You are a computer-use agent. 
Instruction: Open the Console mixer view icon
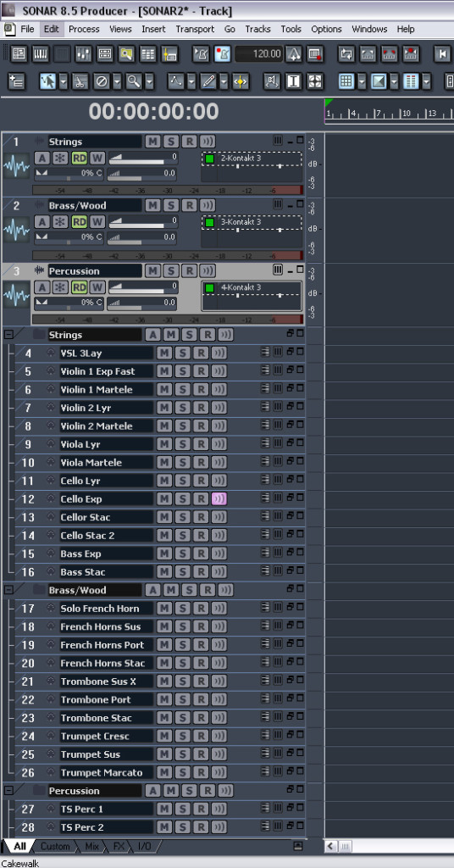coord(83,53)
